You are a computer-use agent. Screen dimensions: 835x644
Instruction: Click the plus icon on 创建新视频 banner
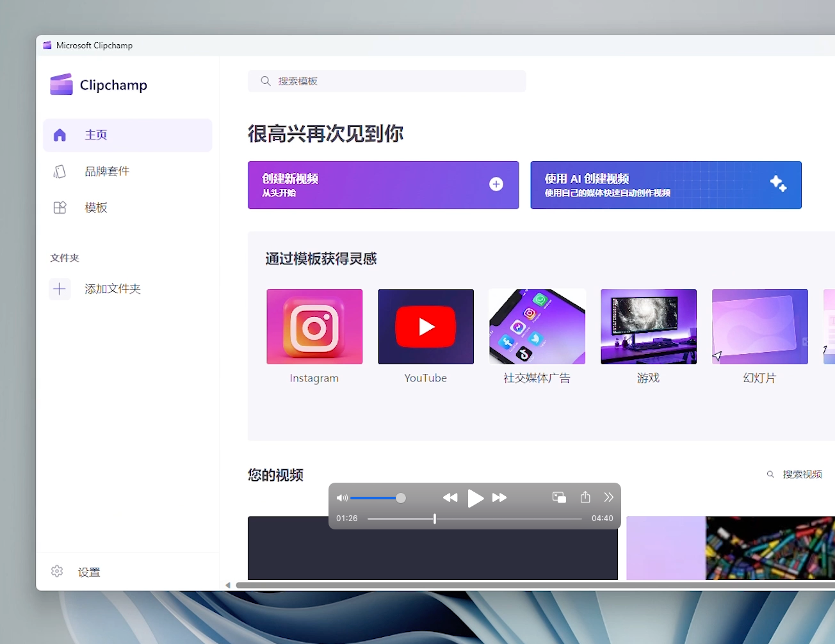(x=496, y=184)
